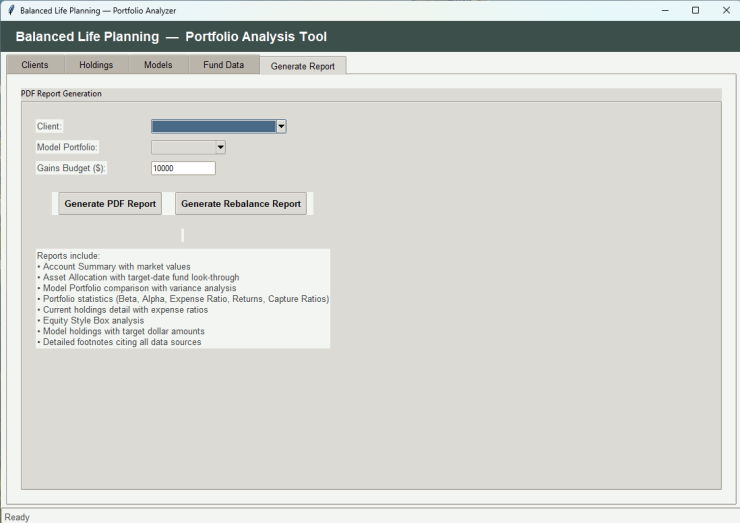Click 'Current holdings detail with expense ratios' line

tap(123, 310)
